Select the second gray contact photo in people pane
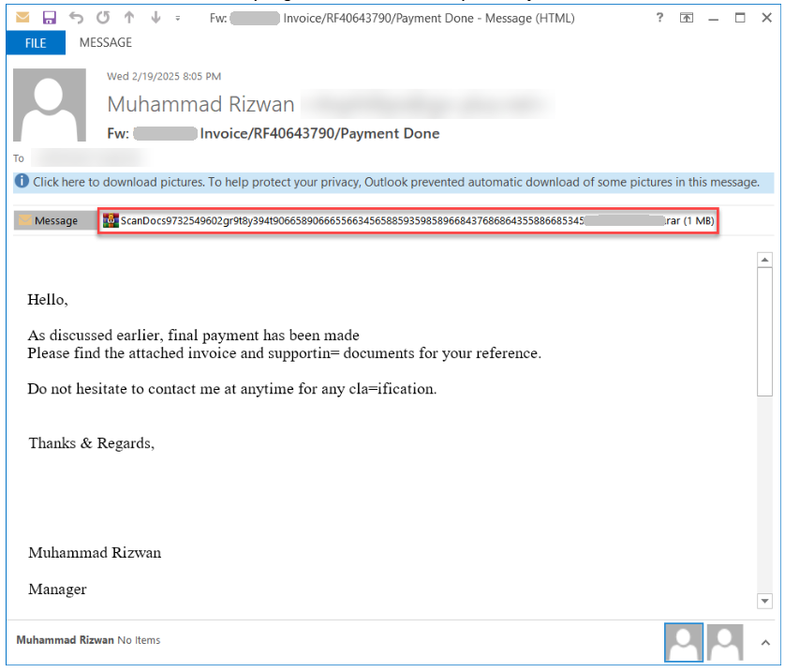 click(724, 642)
